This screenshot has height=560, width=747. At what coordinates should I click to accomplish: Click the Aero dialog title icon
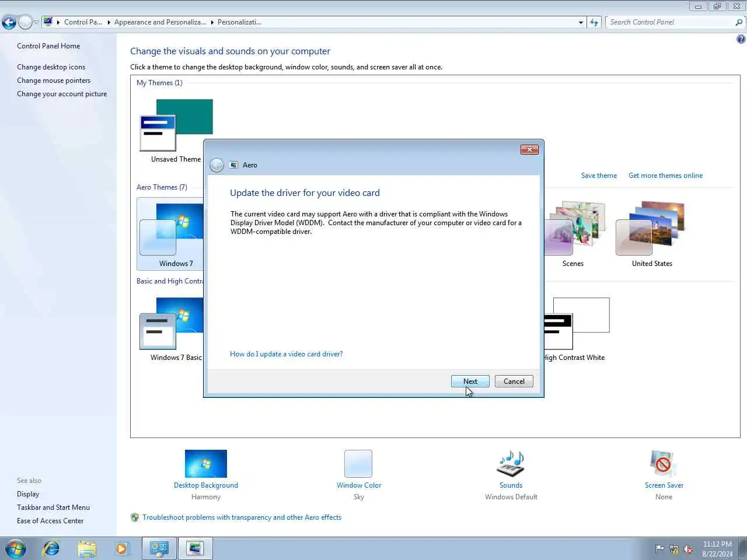point(233,165)
